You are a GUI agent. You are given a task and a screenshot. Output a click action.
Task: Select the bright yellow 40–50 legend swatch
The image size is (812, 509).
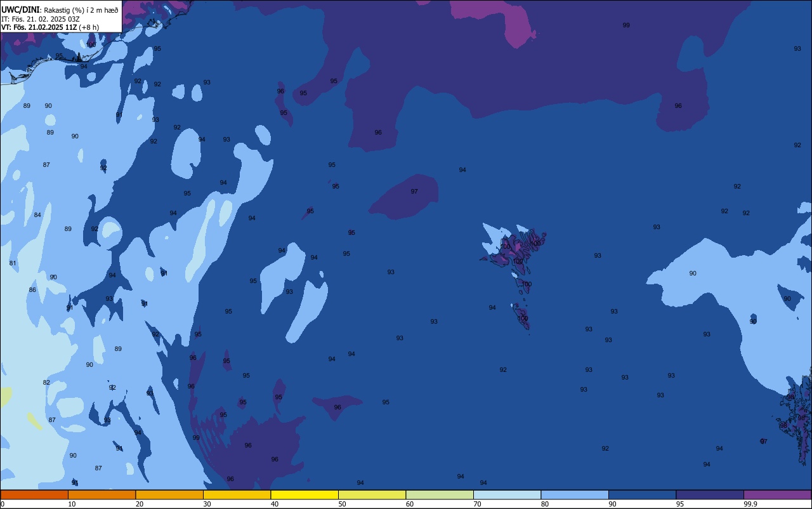pos(304,494)
